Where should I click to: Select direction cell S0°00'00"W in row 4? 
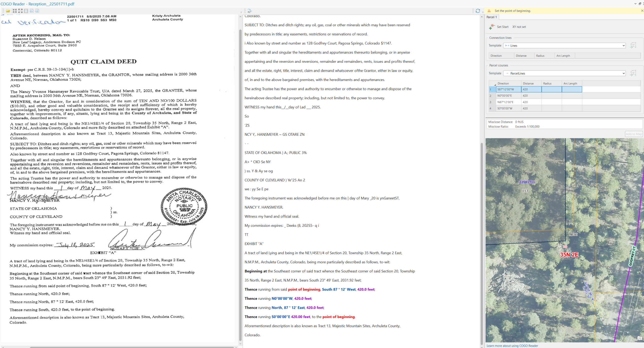pyautogui.click(x=508, y=108)
